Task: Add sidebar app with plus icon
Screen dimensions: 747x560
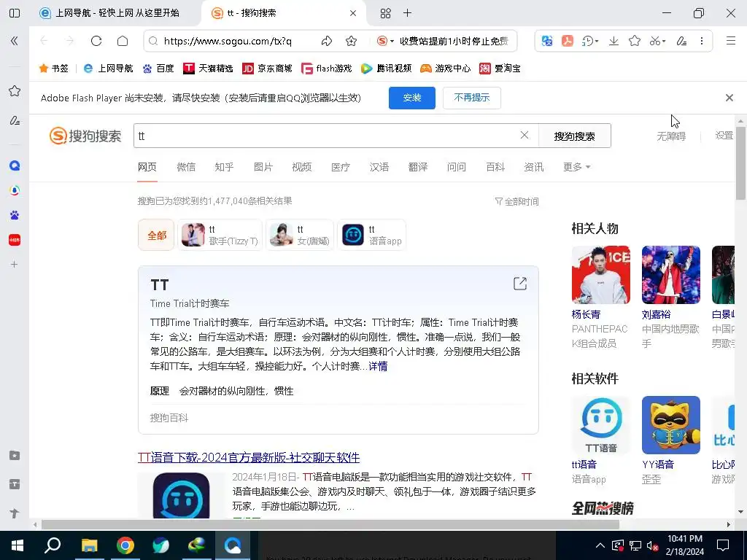Action: (15, 264)
